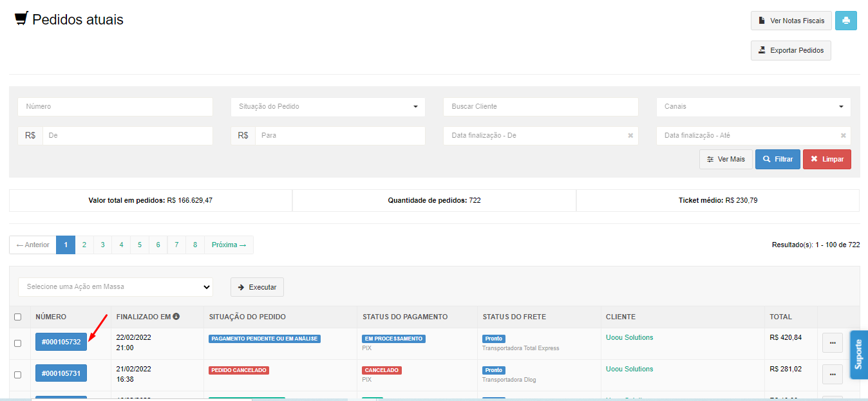The height and width of the screenshot is (401, 868).
Task: Click the Situação do Pedido column header
Action: tap(247, 317)
